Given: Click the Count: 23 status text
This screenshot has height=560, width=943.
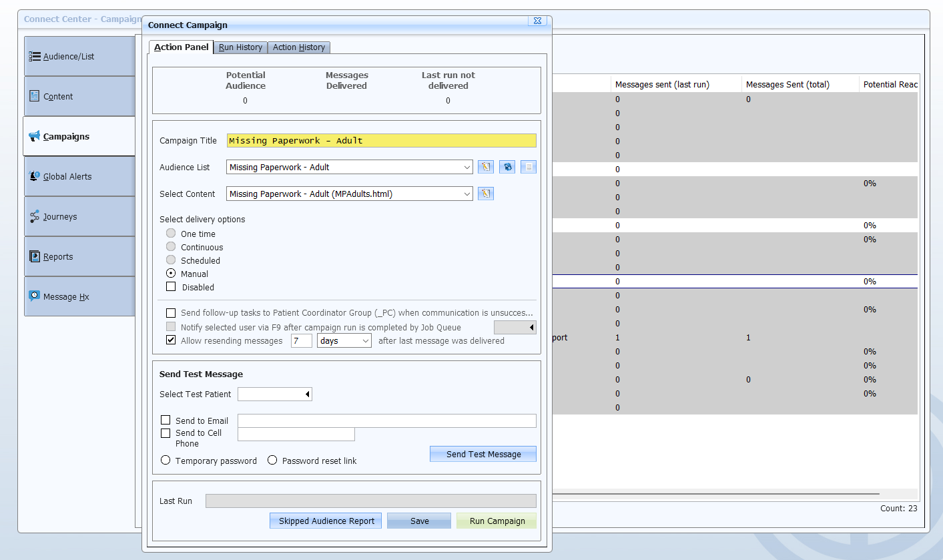Looking at the screenshot, I should (898, 508).
